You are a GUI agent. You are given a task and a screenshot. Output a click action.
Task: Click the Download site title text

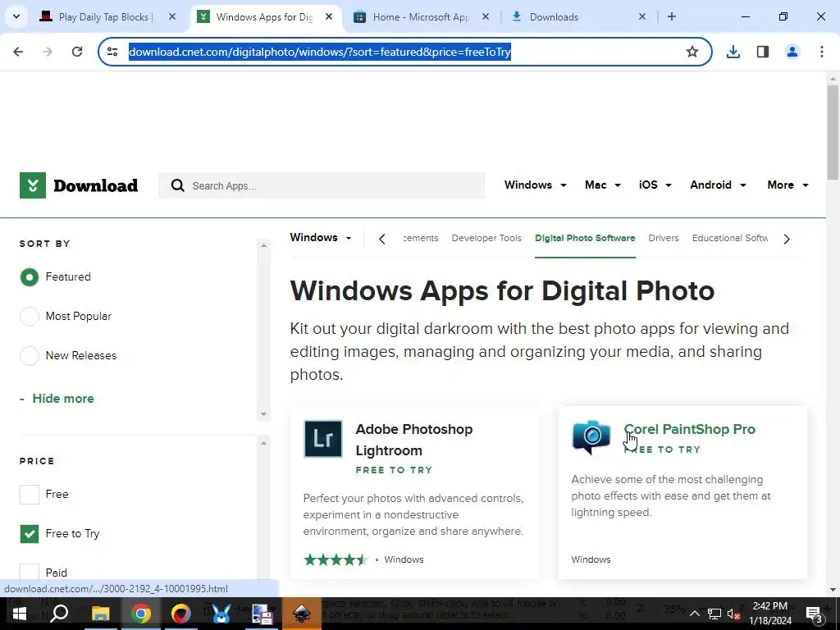[x=96, y=185]
